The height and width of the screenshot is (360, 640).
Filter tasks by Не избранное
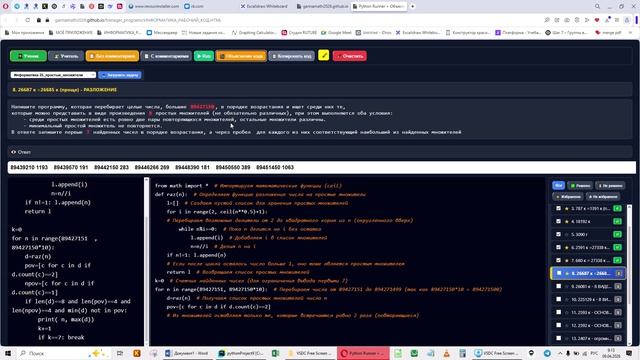pyautogui.click(x=603, y=197)
